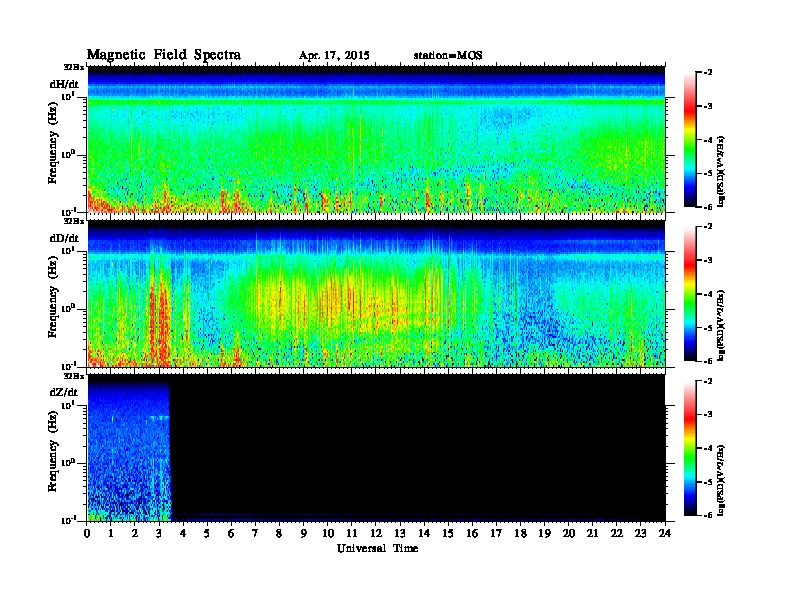Click the 10^0 frequency tick of dD/dt panel
This screenshot has width=792, height=612.
(68, 308)
